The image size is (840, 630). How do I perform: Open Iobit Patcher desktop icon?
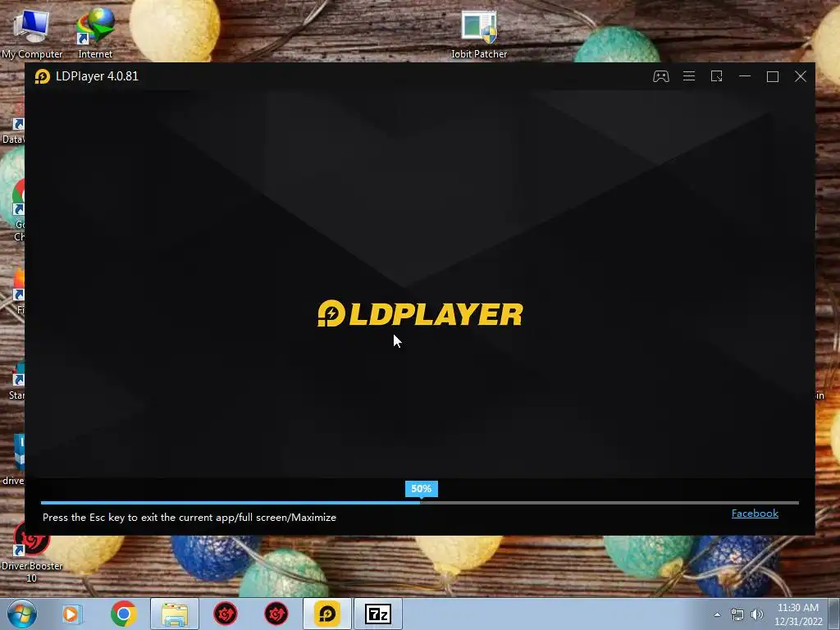(479, 34)
